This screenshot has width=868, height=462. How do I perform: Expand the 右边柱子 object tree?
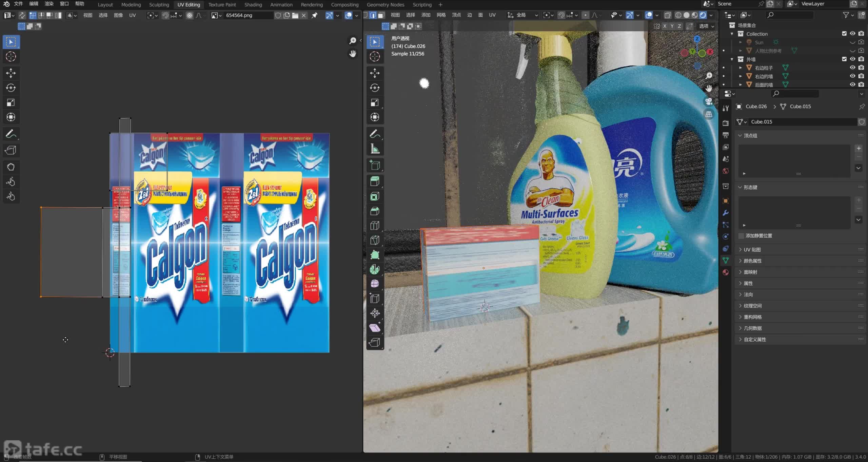(741, 68)
